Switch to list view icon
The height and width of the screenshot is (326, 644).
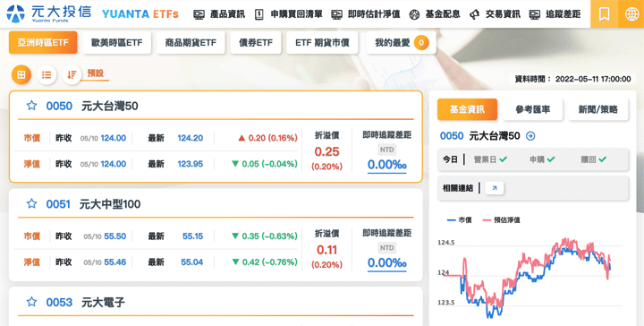(x=47, y=75)
